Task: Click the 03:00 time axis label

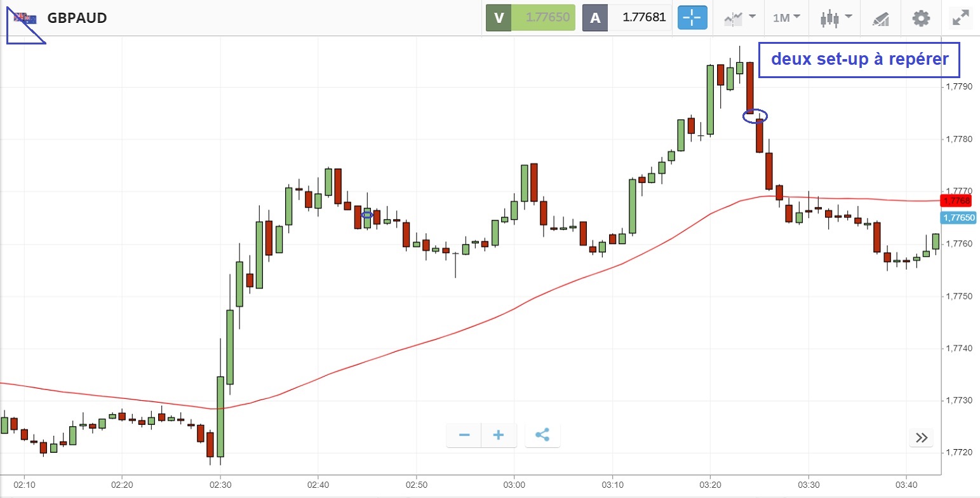Action: (x=514, y=484)
